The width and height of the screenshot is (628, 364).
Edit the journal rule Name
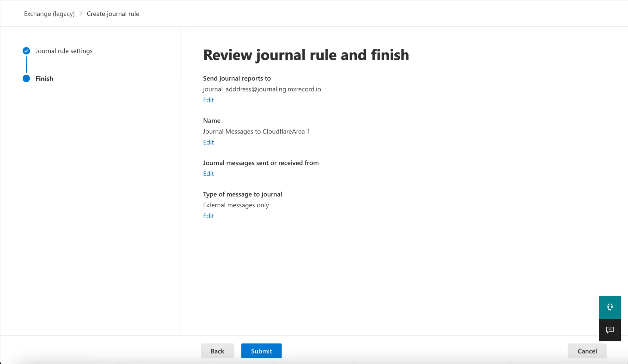[208, 142]
